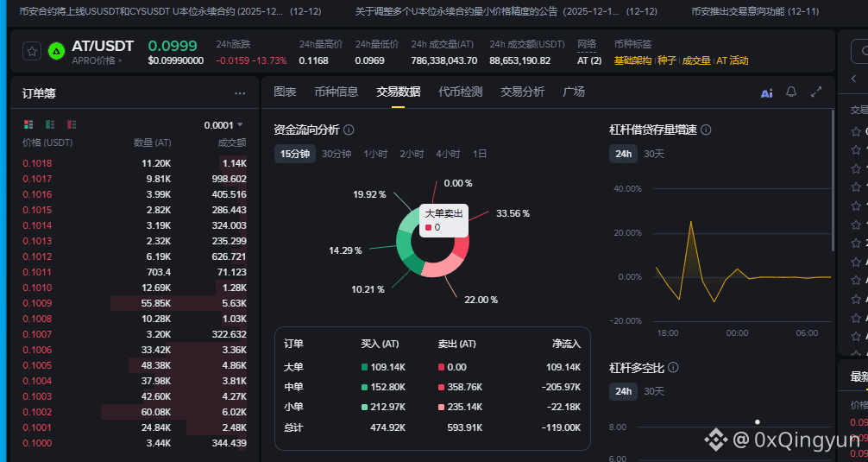Click the 24h price change -13.73%
The image size is (868, 462).
tap(269, 60)
